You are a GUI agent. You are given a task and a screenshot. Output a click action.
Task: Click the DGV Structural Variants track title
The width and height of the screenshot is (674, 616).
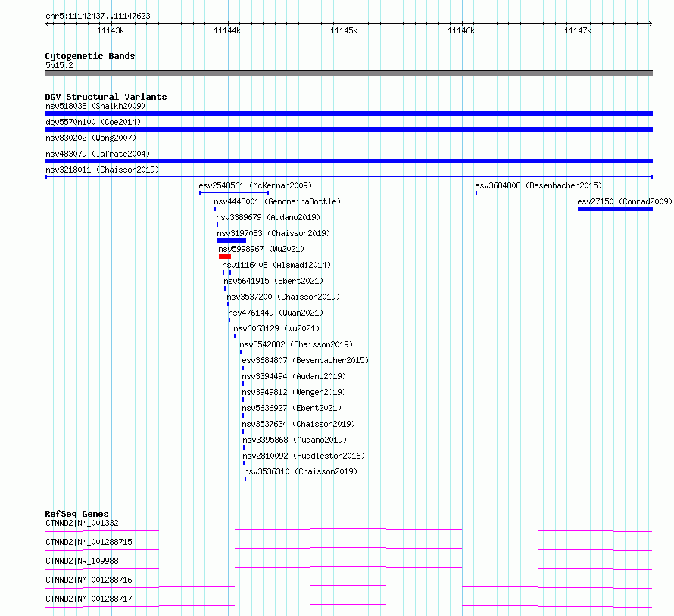(106, 97)
